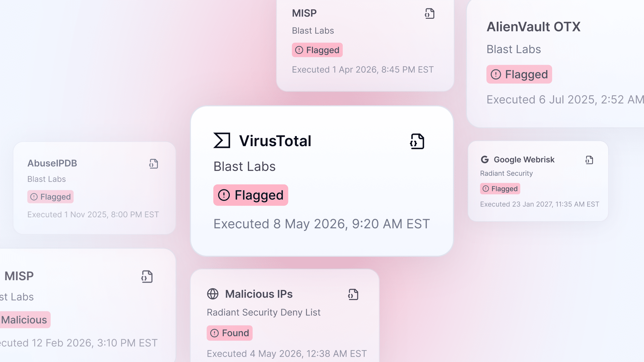Click 'Executed 1 Apr 2026, 8:45 PM EST'
This screenshot has height=362, width=644.
363,70
